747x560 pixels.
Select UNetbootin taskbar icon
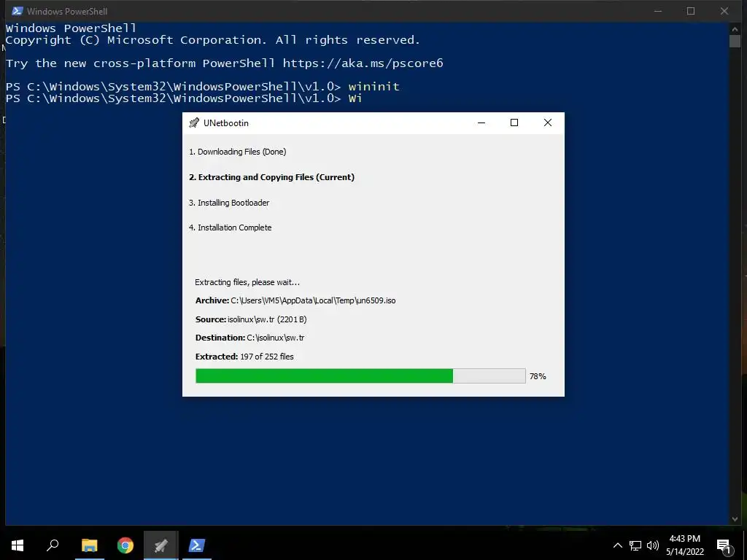coord(161,545)
